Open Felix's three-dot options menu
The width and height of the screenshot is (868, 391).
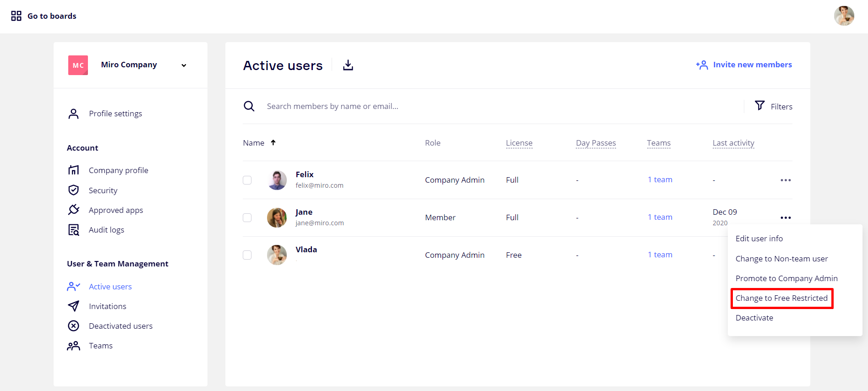coord(786,180)
